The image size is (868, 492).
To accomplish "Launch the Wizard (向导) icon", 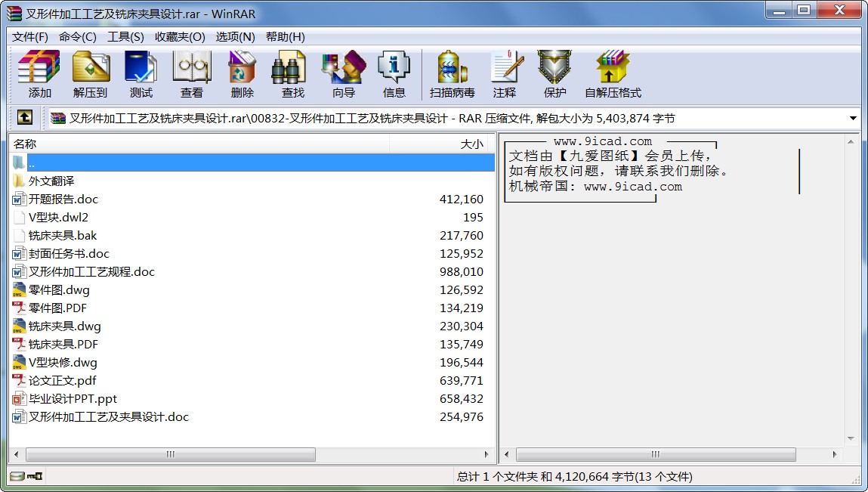I will (x=343, y=74).
